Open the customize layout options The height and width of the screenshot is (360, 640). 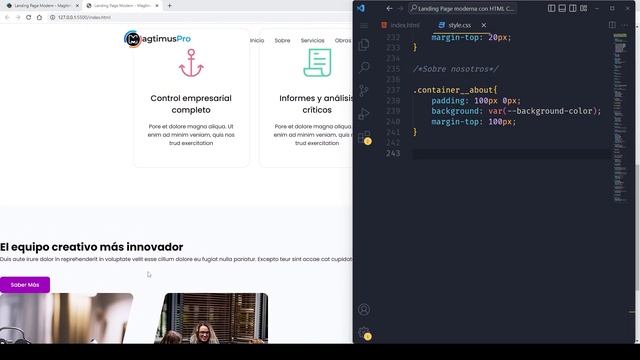tap(584, 8)
